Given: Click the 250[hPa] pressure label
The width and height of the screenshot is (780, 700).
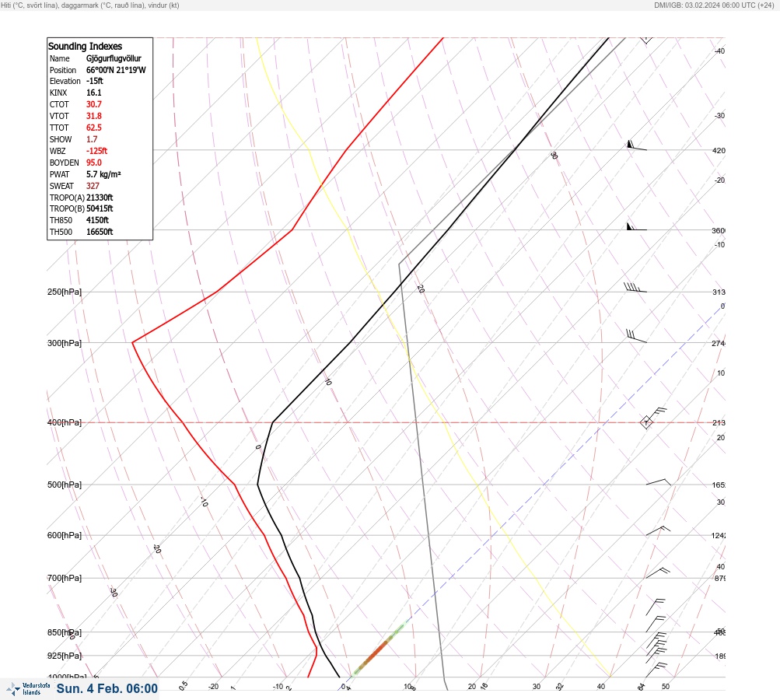Looking at the screenshot, I should pos(65,292).
